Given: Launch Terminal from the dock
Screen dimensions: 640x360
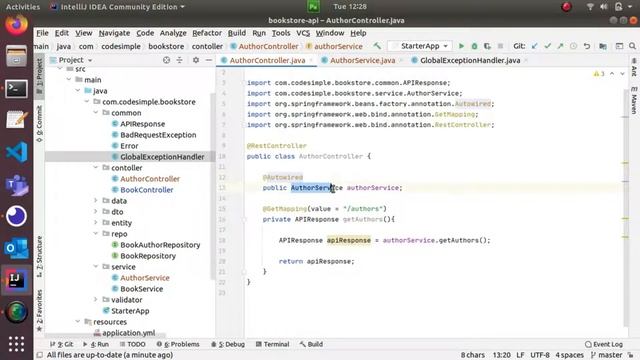Looking at the screenshot, I should coord(16,88).
